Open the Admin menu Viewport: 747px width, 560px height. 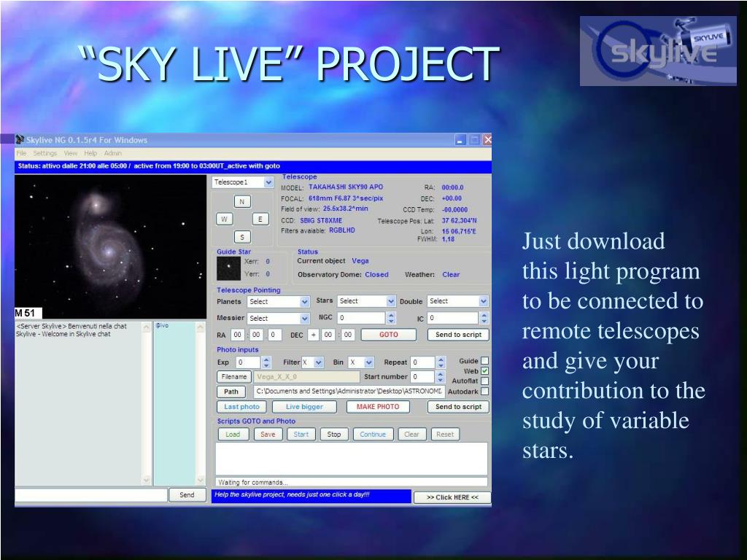coord(112,153)
